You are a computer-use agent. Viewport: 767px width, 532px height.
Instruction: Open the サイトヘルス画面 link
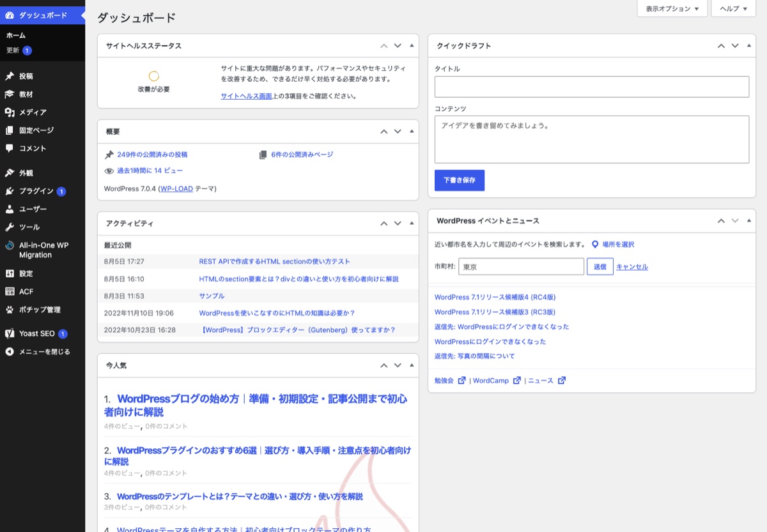point(247,96)
